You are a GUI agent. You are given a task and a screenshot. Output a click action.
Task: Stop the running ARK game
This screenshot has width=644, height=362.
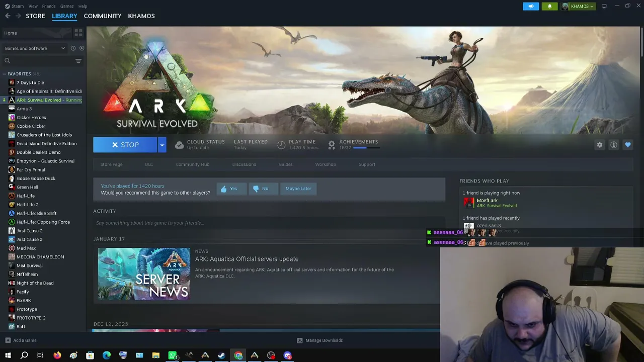(x=125, y=145)
